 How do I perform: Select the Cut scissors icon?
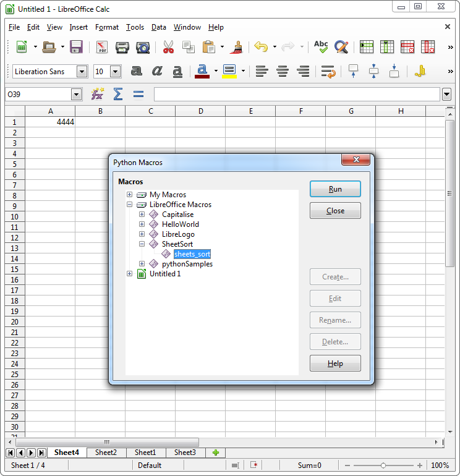[x=168, y=47]
